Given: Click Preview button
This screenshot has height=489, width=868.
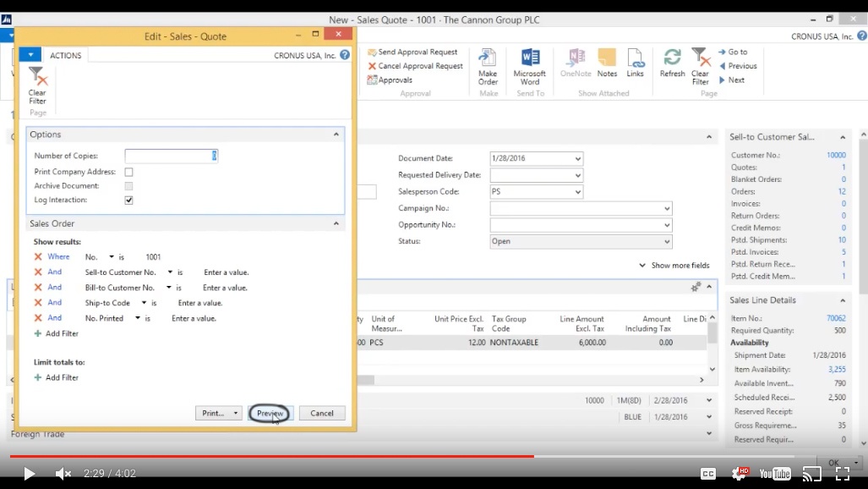Looking at the screenshot, I should click(x=269, y=413).
